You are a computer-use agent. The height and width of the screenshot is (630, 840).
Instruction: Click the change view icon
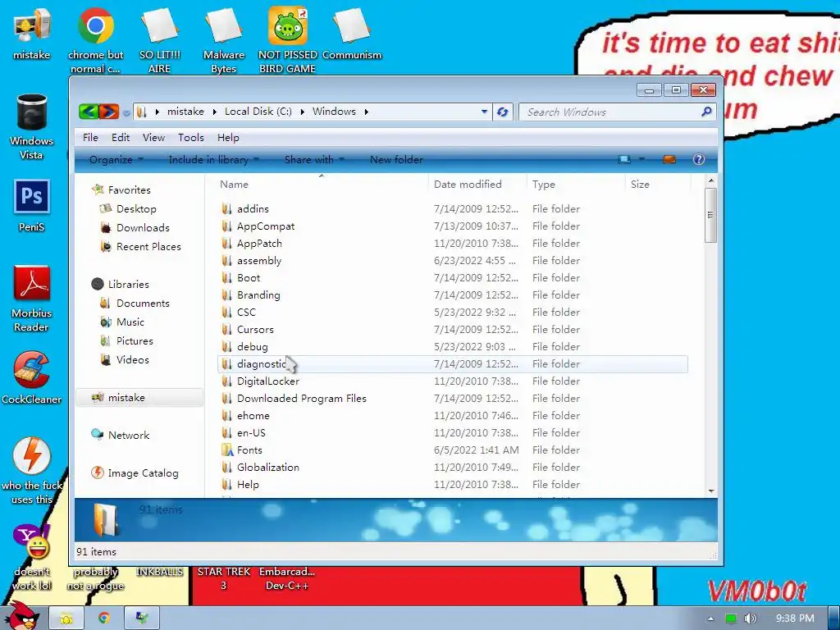tap(624, 160)
